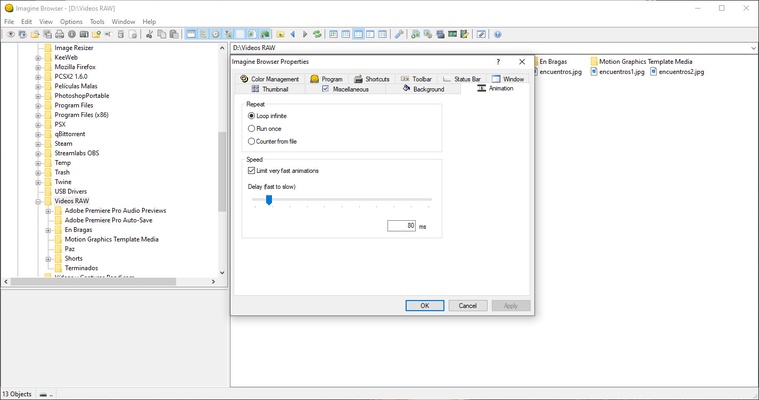Click the delay milliseconds input field
The height and width of the screenshot is (400, 759).
tap(401, 227)
